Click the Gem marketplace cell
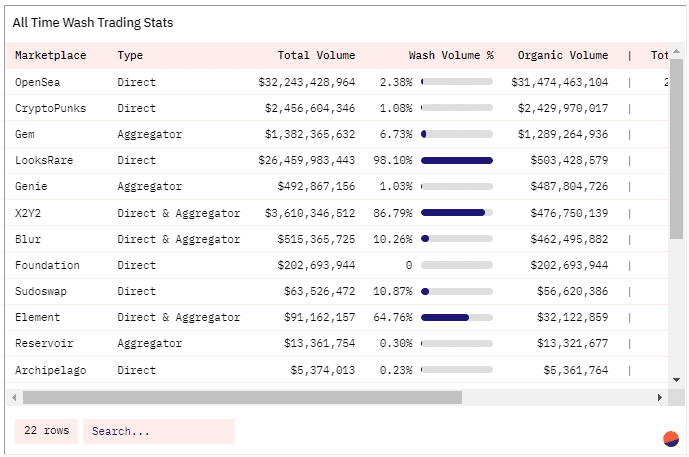 (x=25, y=134)
